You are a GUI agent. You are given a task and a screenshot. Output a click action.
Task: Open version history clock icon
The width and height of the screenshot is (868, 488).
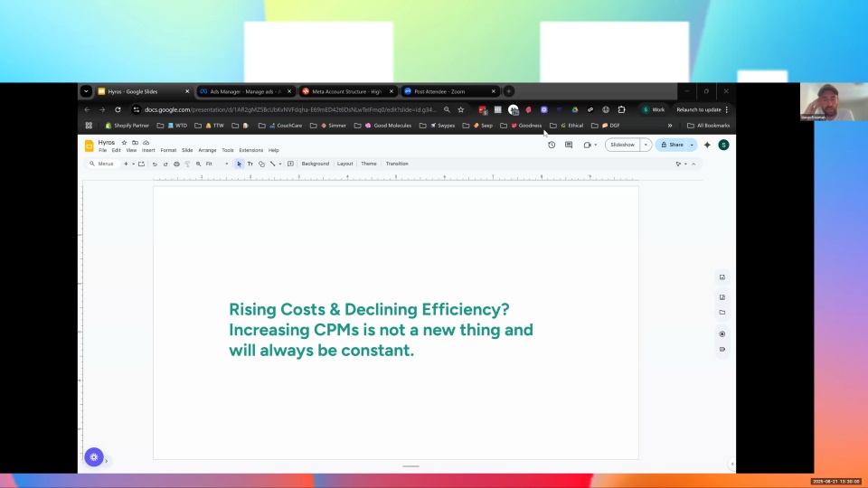click(552, 145)
